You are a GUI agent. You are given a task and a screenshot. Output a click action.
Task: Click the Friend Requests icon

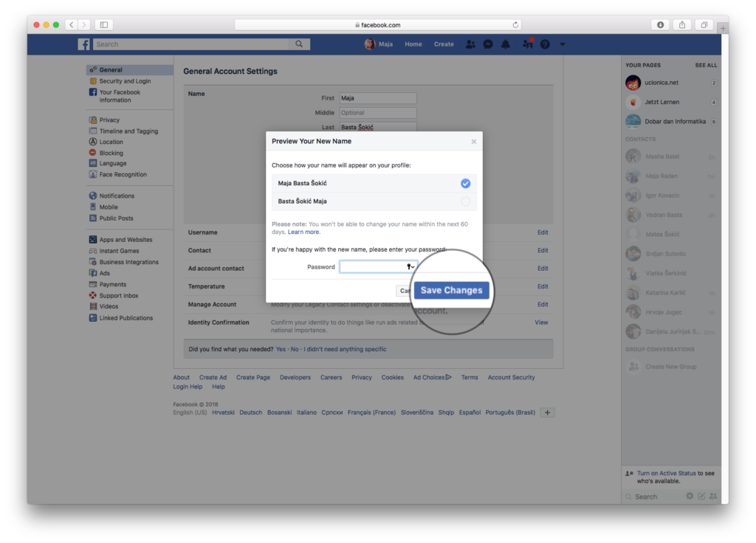click(x=470, y=44)
